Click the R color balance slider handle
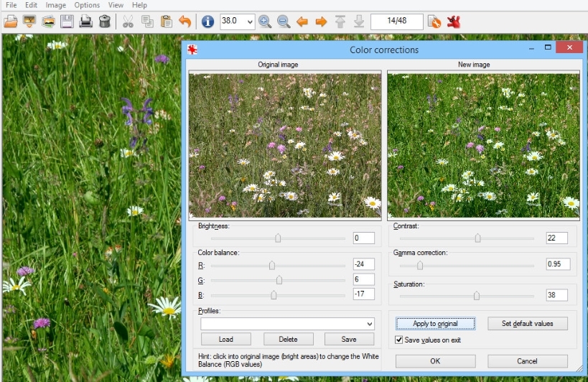Screen dimensions: 588x382 [x=272, y=266]
